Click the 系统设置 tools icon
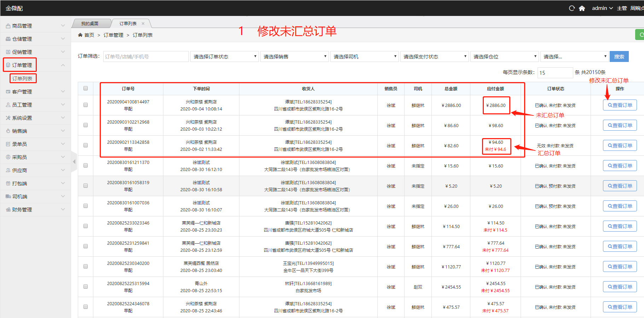 (x=8, y=118)
